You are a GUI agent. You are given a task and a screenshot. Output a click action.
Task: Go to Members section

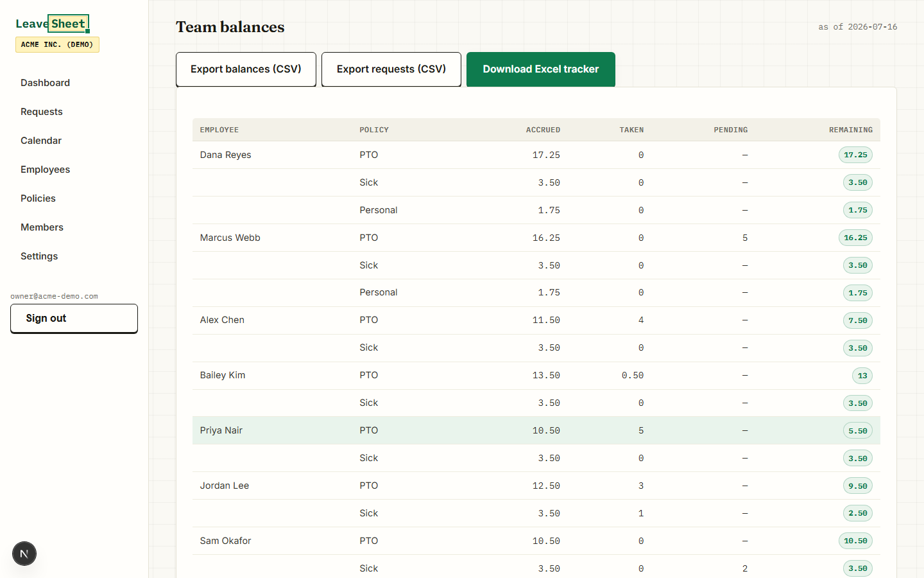pos(42,227)
